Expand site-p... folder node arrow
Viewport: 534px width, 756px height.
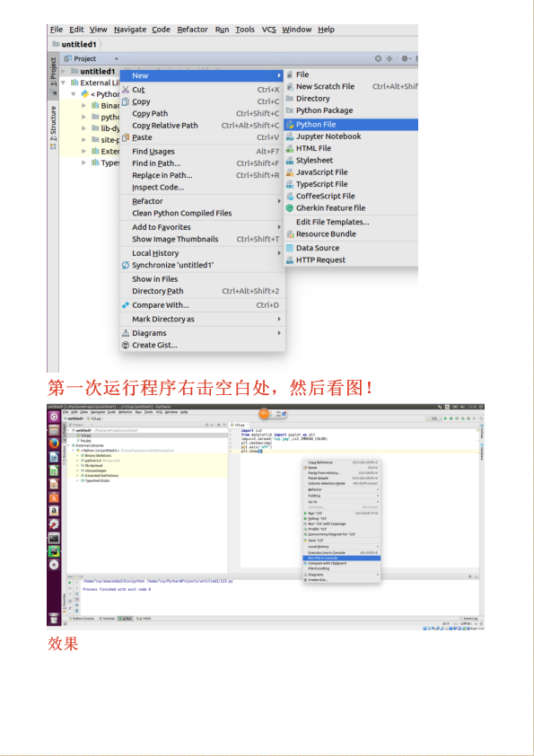84,140
